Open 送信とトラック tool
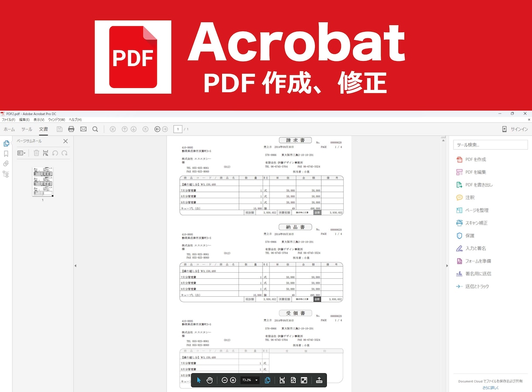This screenshot has width=532, height=392. pyautogui.click(x=472, y=286)
